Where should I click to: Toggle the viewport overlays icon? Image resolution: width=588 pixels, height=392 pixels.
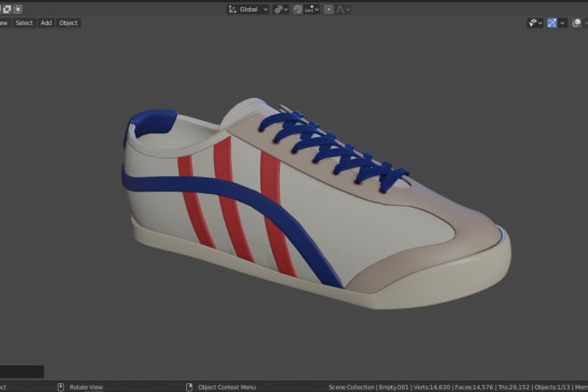pos(576,23)
